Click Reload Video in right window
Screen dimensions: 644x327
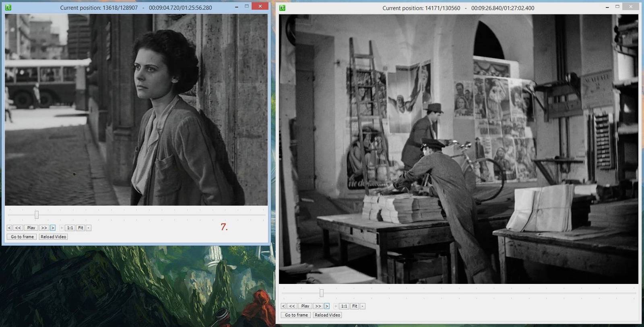point(327,315)
